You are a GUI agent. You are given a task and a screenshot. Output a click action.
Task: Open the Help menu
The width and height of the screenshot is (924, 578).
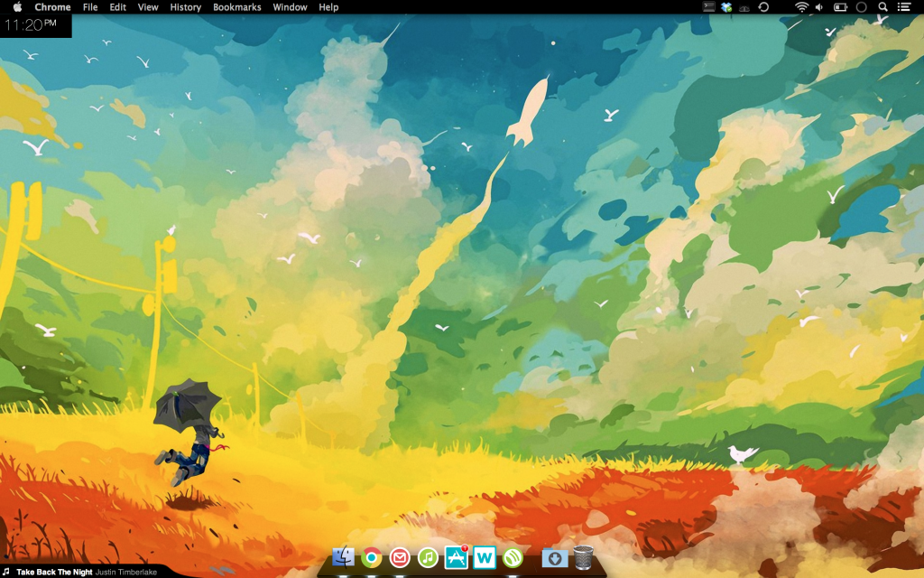(x=328, y=7)
